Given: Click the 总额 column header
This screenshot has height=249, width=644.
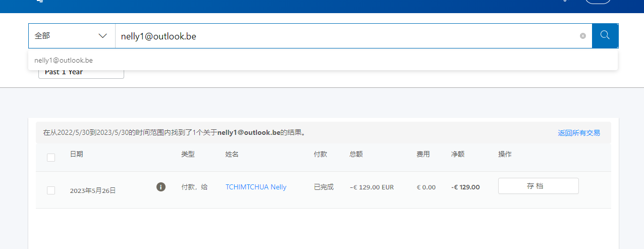Looking at the screenshot, I should pos(356,154).
